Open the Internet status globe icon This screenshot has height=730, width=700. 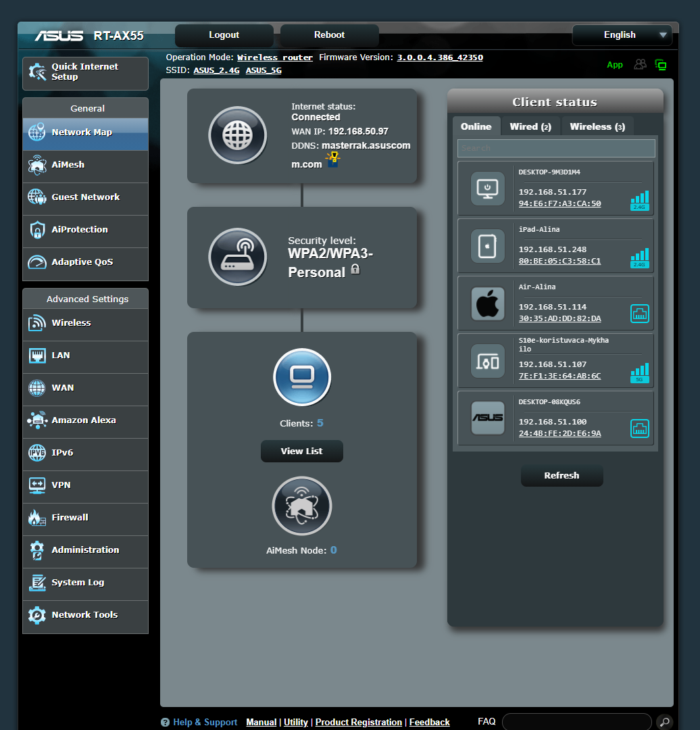pyautogui.click(x=237, y=135)
